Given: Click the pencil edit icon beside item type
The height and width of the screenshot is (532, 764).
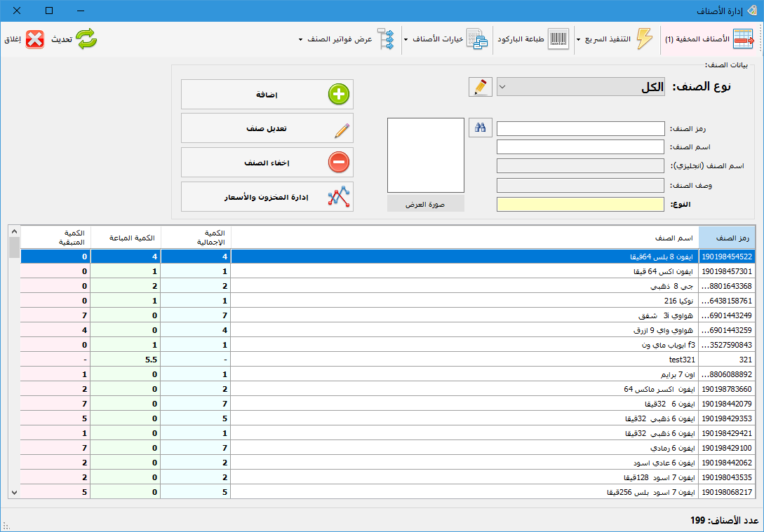Looking at the screenshot, I should click(481, 87).
